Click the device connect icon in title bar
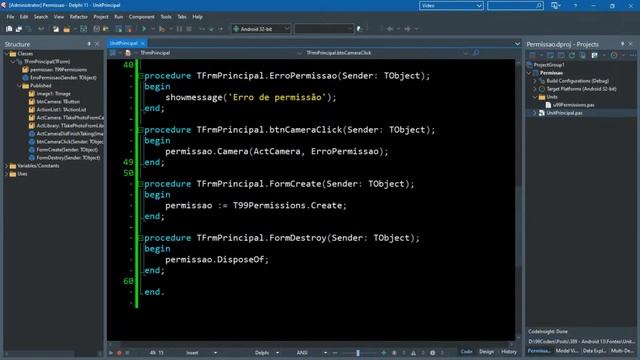640x360 pixels. [x=555, y=6]
